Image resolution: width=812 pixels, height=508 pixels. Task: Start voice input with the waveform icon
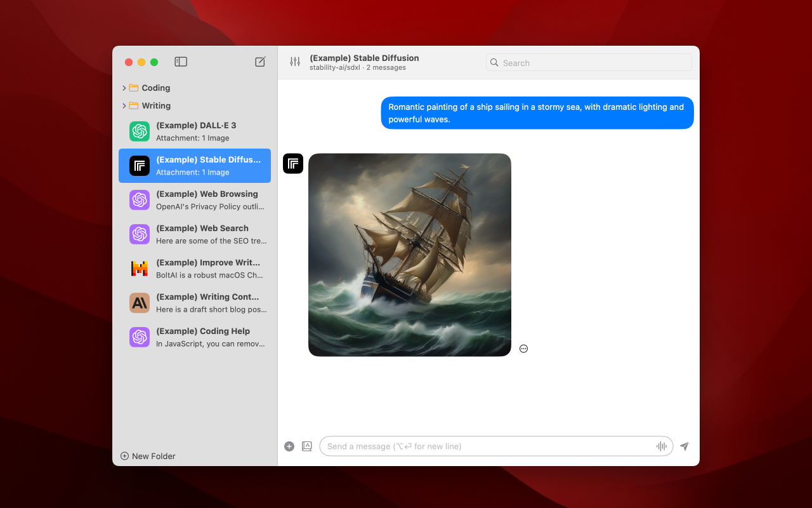coord(661,446)
